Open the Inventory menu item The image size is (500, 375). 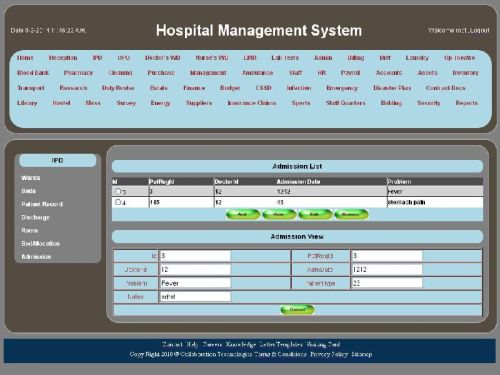coord(465,73)
